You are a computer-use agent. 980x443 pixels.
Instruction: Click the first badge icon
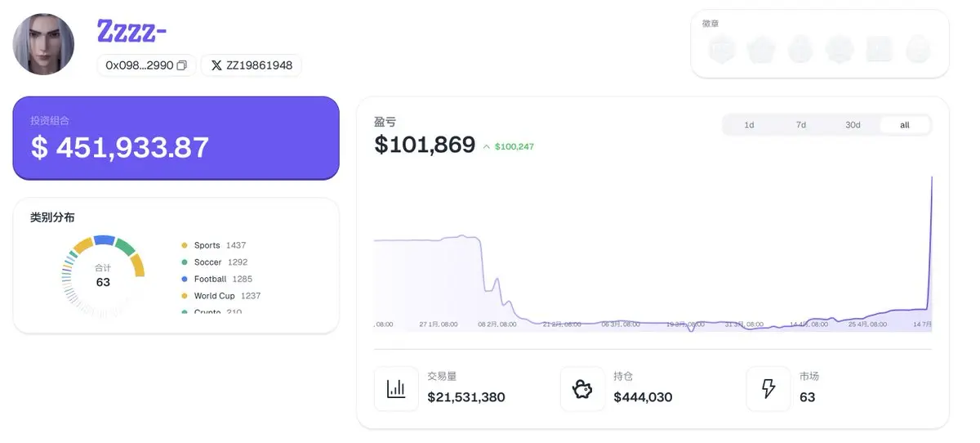[722, 50]
